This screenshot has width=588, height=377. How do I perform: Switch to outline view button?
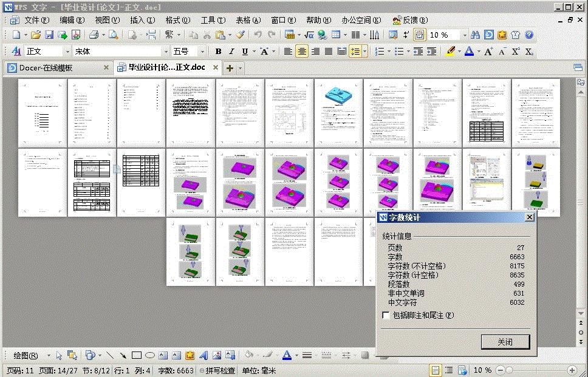click(x=449, y=370)
